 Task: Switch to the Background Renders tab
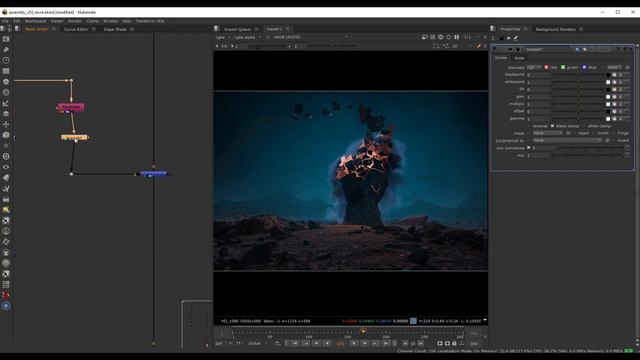(x=556, y=29)
